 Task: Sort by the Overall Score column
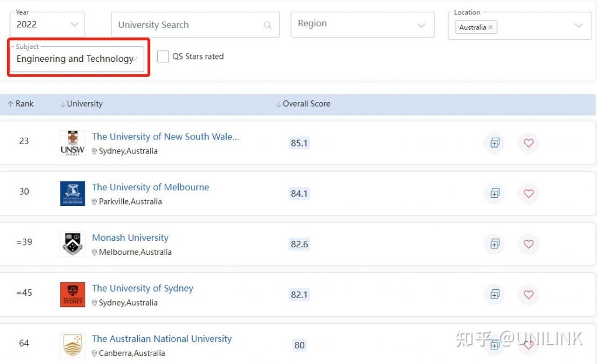click(x=303, y=104)
